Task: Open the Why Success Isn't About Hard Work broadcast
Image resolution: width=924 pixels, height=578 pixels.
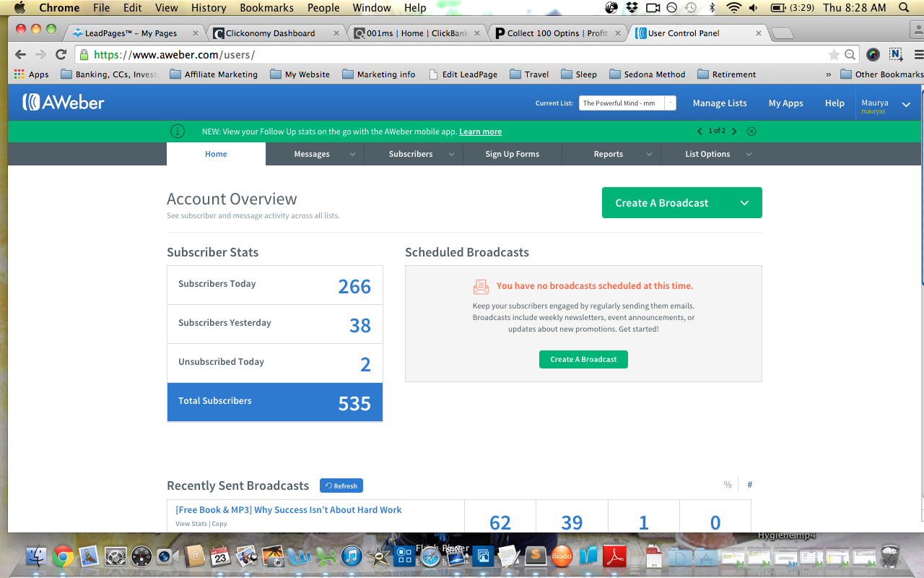Action: click(x=289, y=509)
